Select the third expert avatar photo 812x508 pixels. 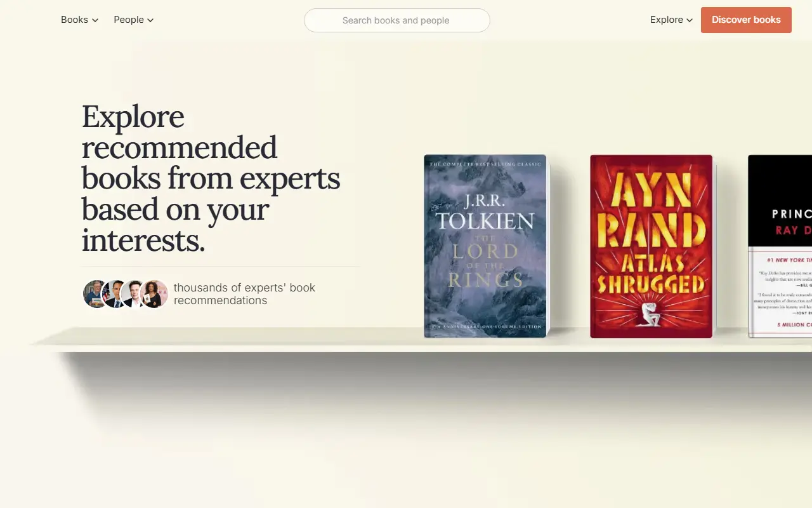point(134,294)
